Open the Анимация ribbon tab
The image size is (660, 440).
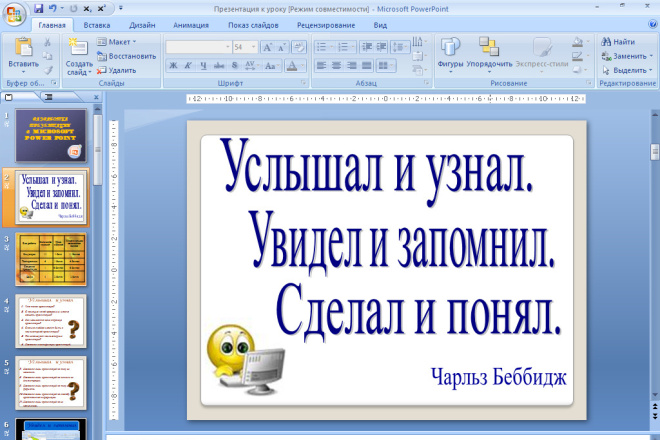click(x=191, y=25)
